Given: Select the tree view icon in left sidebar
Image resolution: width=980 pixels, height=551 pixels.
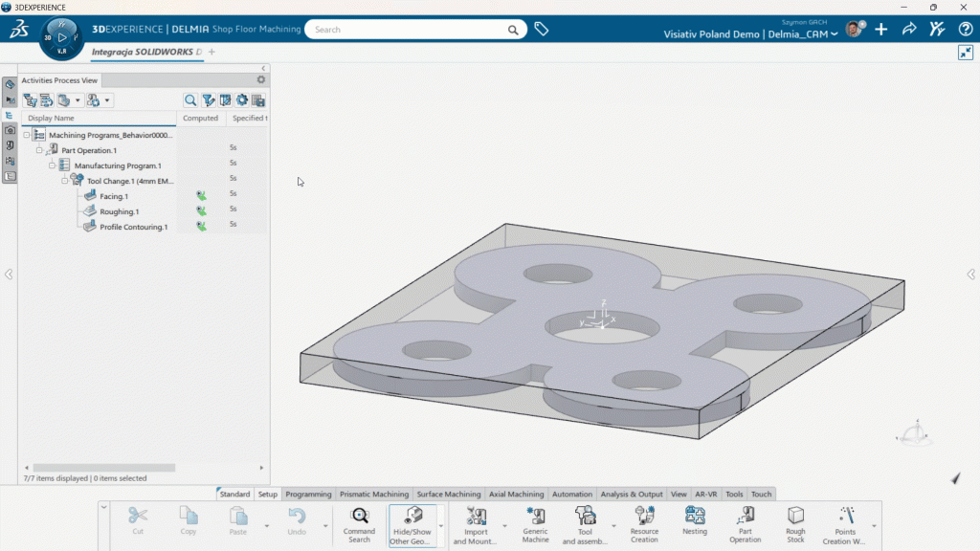Looking at the screenshot, I should [x=10, y=115].
